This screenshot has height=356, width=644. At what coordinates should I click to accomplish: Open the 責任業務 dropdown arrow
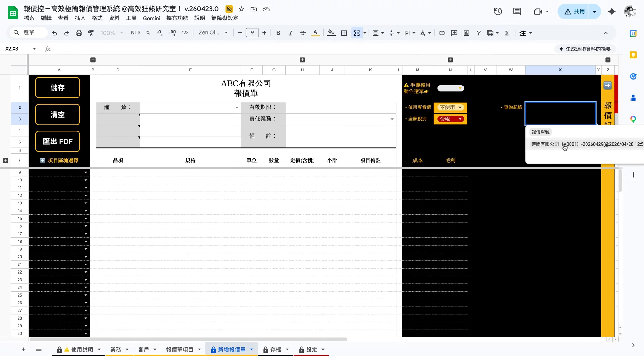(x=392, y=119)
